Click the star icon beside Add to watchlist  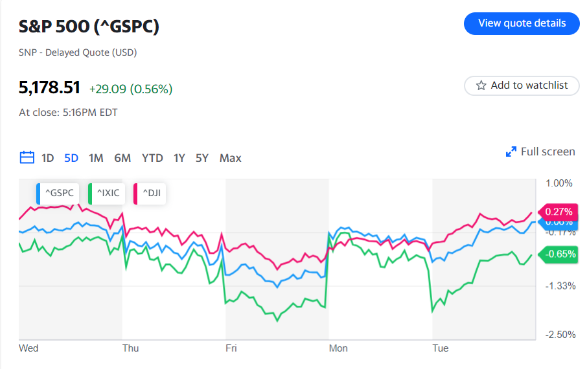click(481, 86)
